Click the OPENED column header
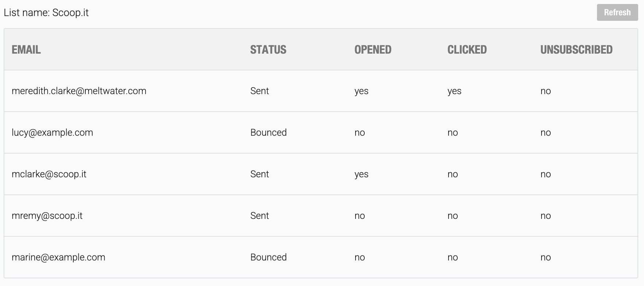Viewport: 644px width, 286px height. click(x=373, y=50)
